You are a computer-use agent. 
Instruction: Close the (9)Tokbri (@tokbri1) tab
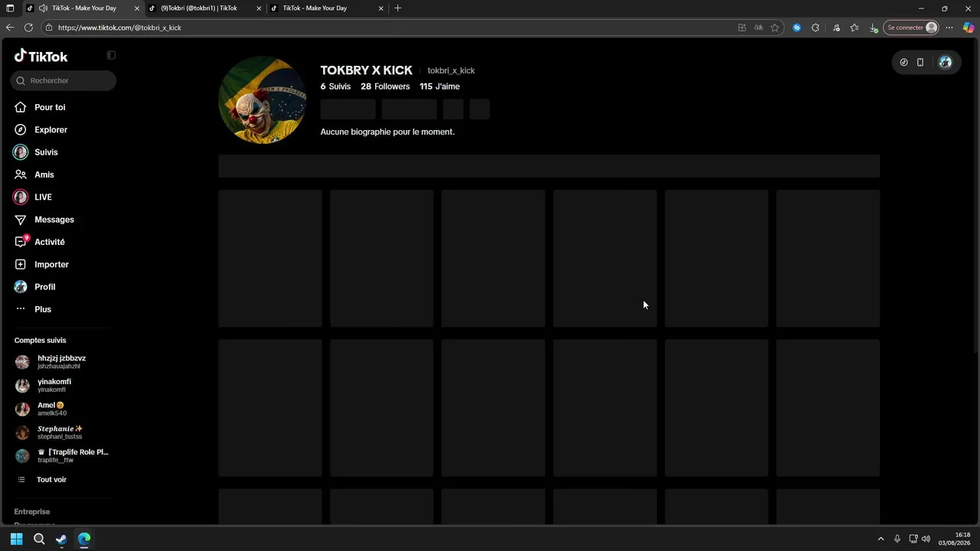(259, 8)
